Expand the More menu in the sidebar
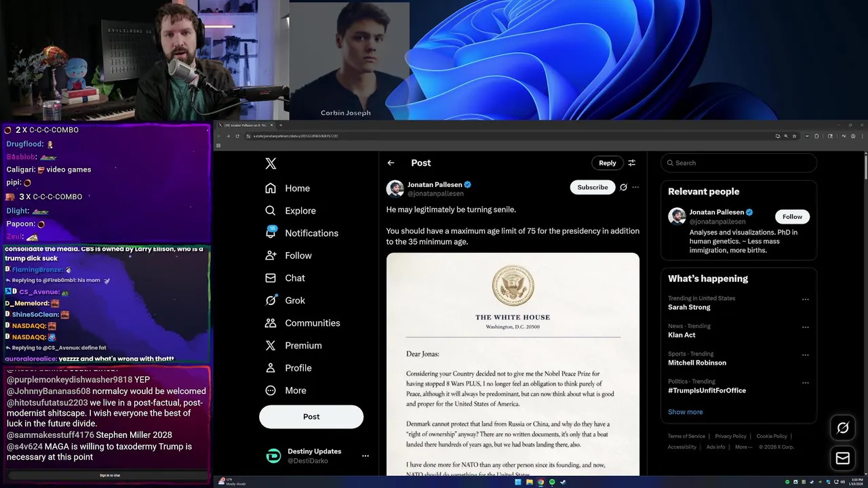Screen dimensions: 868x488 285,390
